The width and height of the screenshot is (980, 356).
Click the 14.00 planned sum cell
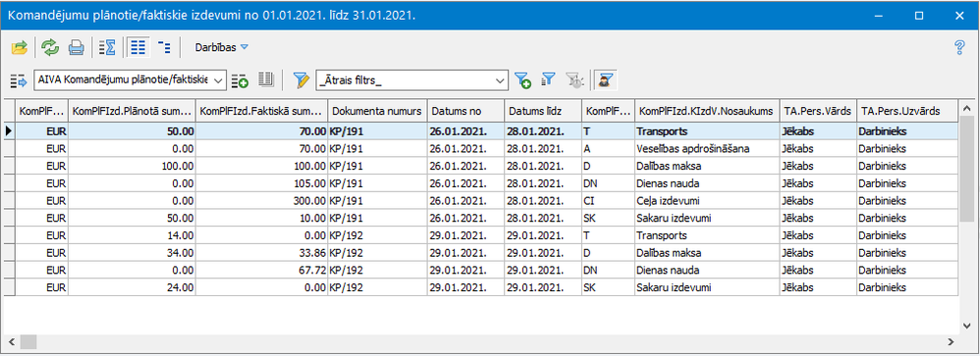pos(132,236)
